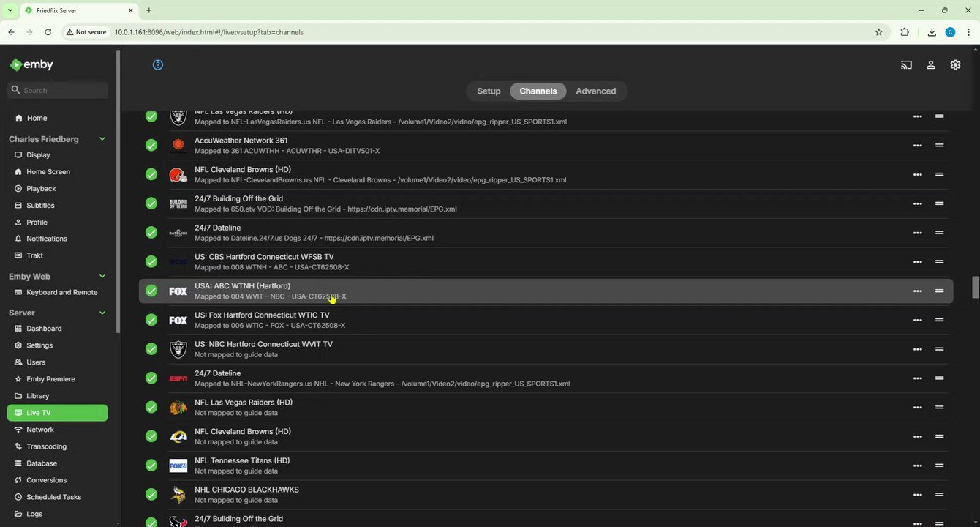Click the Play on another device cast icon

click(x=906, y=64)
